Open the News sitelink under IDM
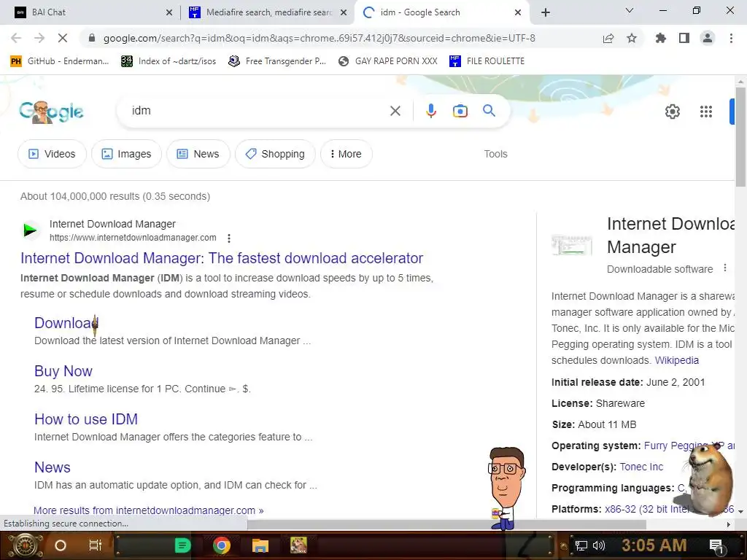 53,467
